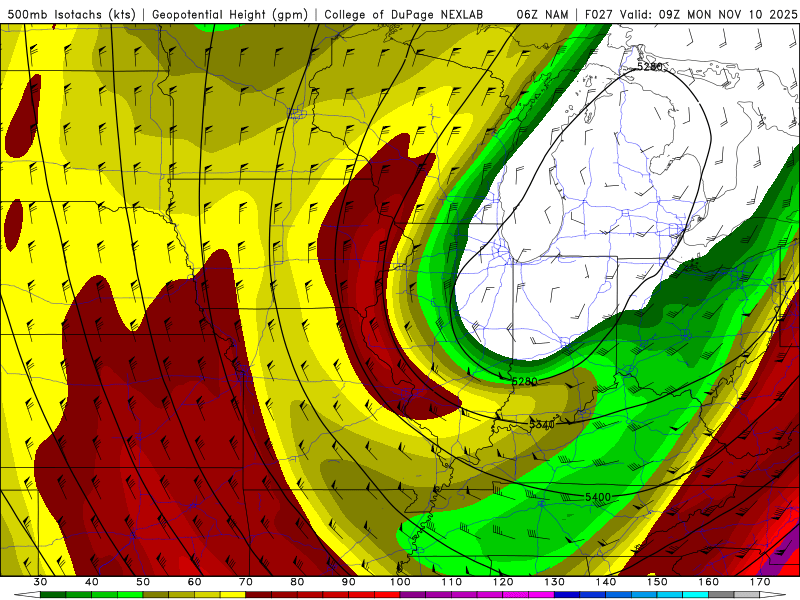This screenshot has height=600, width=800.
Task: Click the '06Z NAM' model run label
Action: (x=542, y=14)
